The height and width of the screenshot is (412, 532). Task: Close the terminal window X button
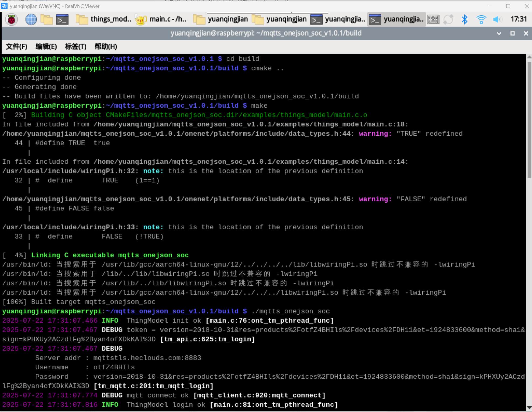point(526,33)
